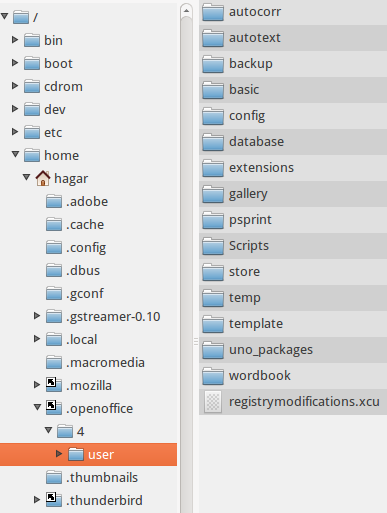
Task: Select .dbus in the folder tree
Action: pos(83,270)
